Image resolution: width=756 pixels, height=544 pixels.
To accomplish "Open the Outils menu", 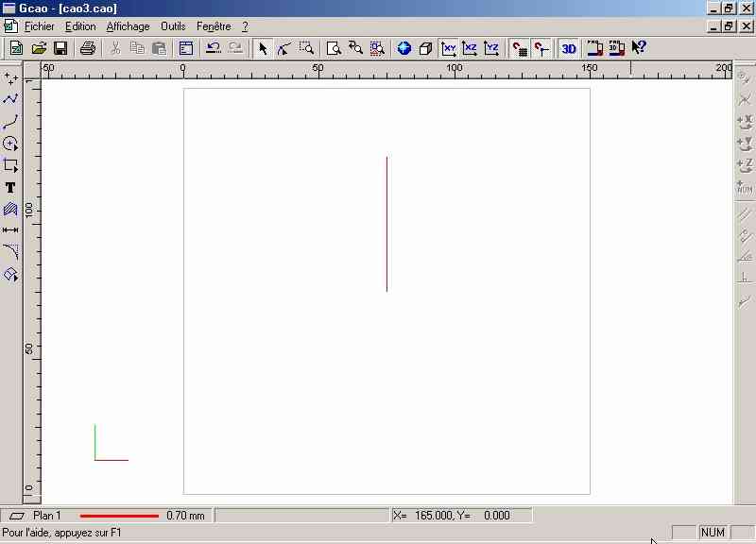I will click(173, 26).
